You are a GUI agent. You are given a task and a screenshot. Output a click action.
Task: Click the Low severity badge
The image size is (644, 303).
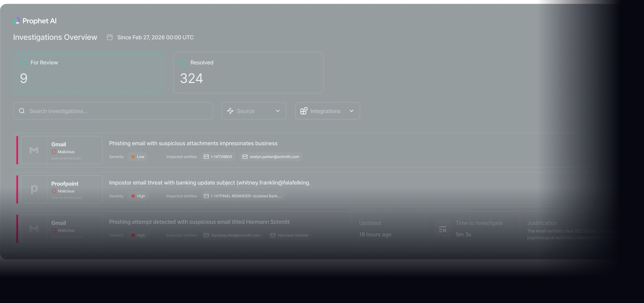[x=138, y=157]
